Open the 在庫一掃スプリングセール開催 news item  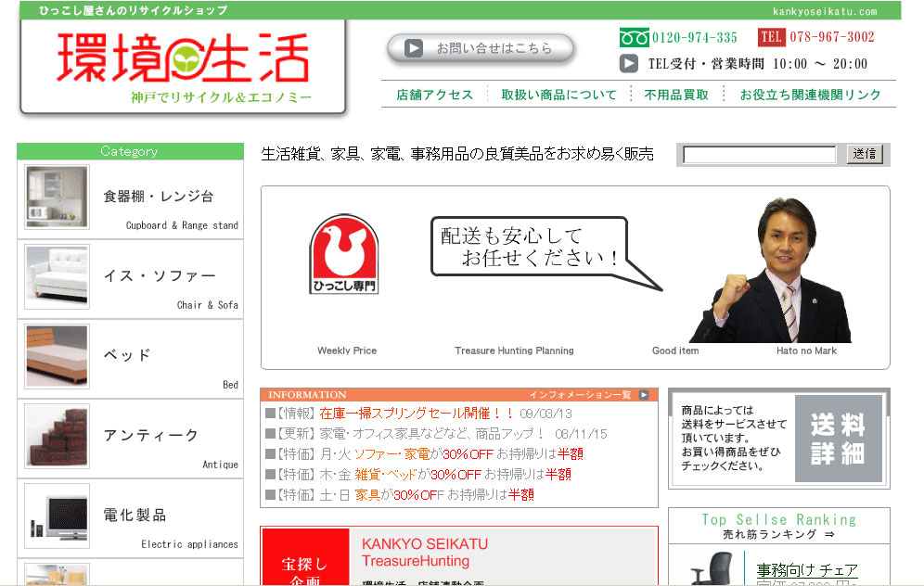(x=418, y=414)
